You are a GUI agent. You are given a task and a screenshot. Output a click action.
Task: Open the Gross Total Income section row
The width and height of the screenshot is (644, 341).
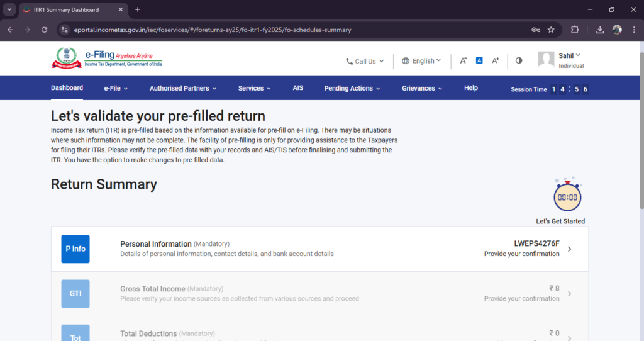tap(319, 294)
